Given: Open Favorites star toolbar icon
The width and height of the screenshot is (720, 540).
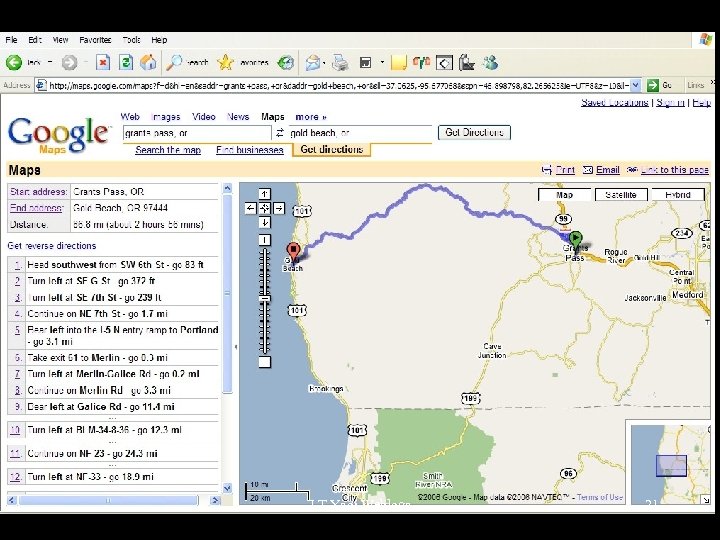Looking at the screenshot, I should tap(225, 62).
